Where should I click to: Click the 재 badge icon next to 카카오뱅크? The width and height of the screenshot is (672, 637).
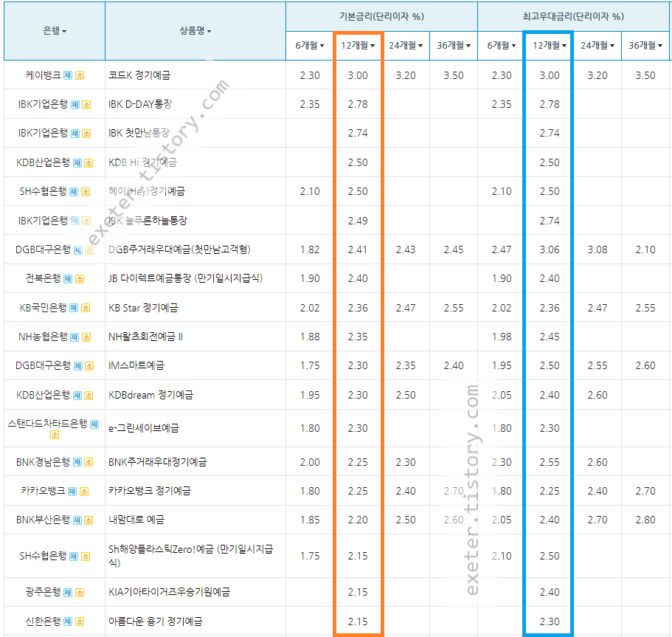coord(72,492)
